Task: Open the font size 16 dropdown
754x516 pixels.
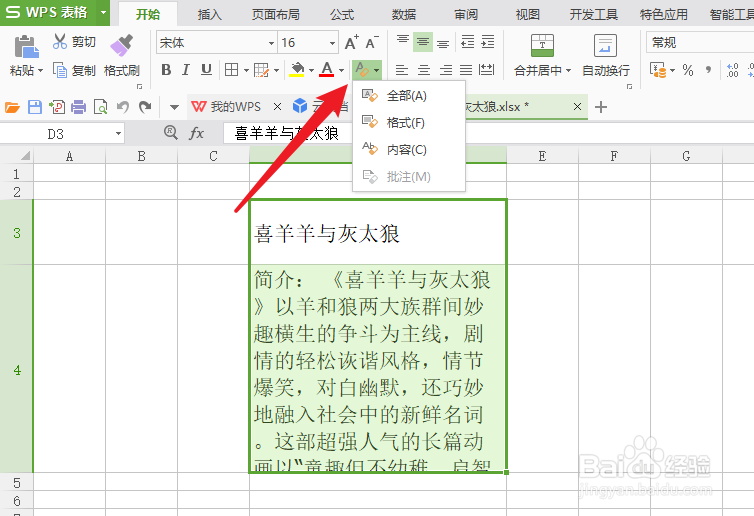Action: tap(332, 43)
